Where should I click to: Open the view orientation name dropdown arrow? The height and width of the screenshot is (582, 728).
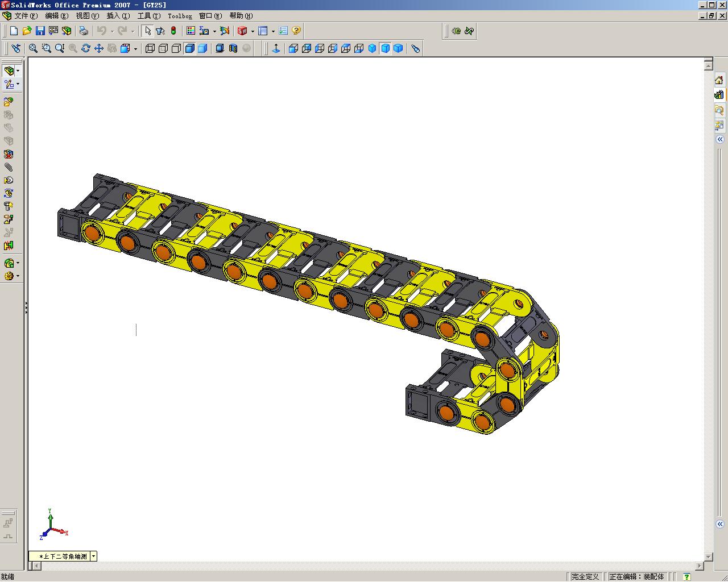click(x=93, y=556)
